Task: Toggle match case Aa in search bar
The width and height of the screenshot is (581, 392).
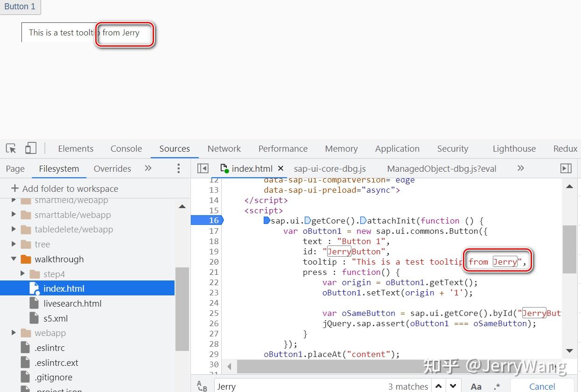Action: pyautogui.click(x=476, y=386)
